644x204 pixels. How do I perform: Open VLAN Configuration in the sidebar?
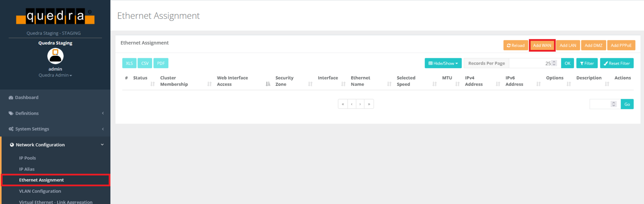(x=40, y=191)
